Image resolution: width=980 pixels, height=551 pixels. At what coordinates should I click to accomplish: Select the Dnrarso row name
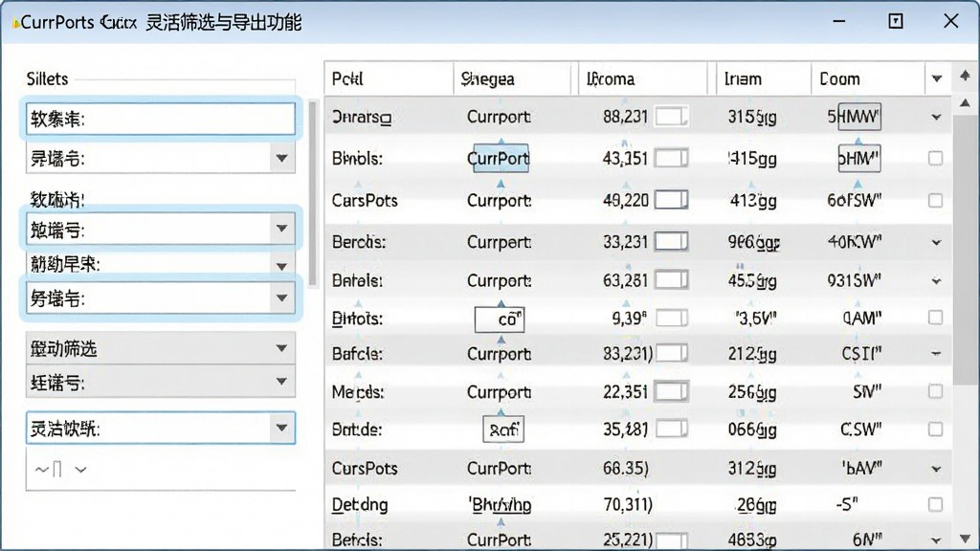click(x=361, y=117)
